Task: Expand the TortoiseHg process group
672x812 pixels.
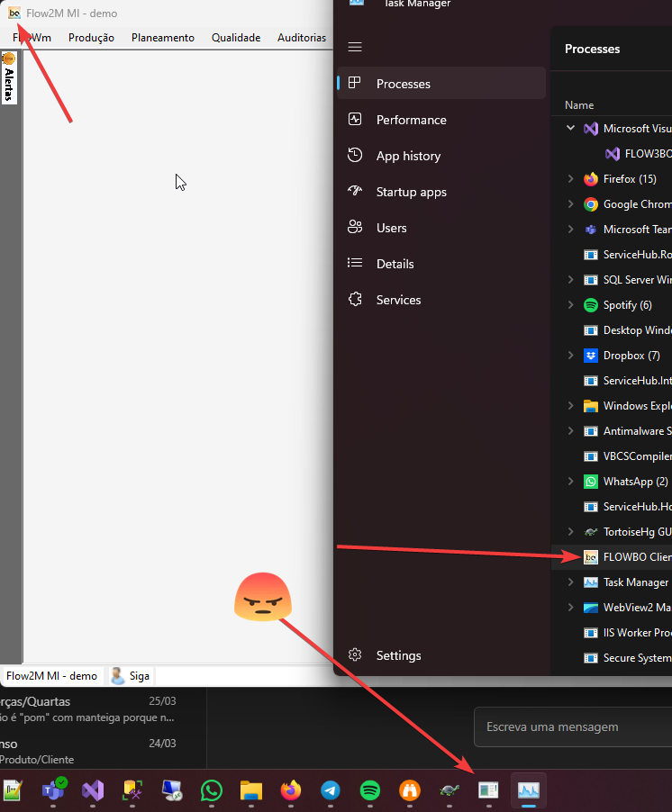Action: click(570, 532)
